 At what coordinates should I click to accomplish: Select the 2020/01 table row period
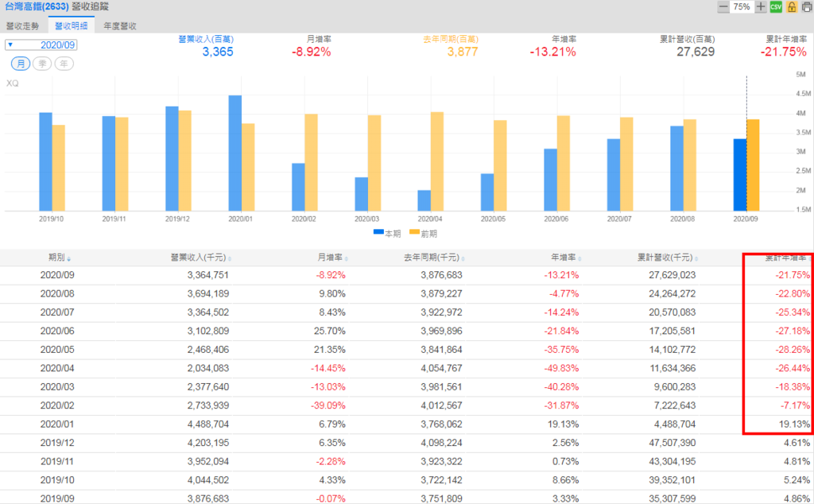(x=57, y=424)
